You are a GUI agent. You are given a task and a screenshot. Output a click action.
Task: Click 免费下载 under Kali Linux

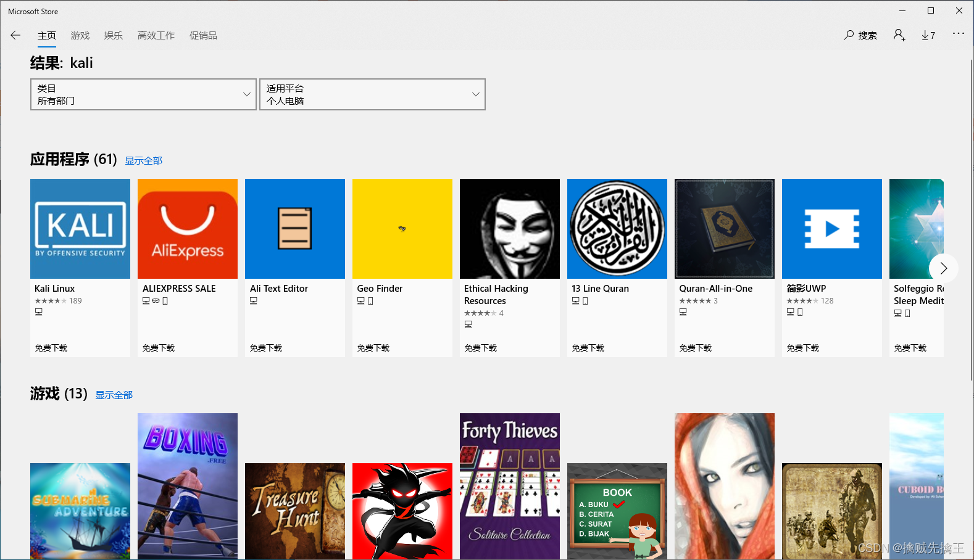(51, 348)
